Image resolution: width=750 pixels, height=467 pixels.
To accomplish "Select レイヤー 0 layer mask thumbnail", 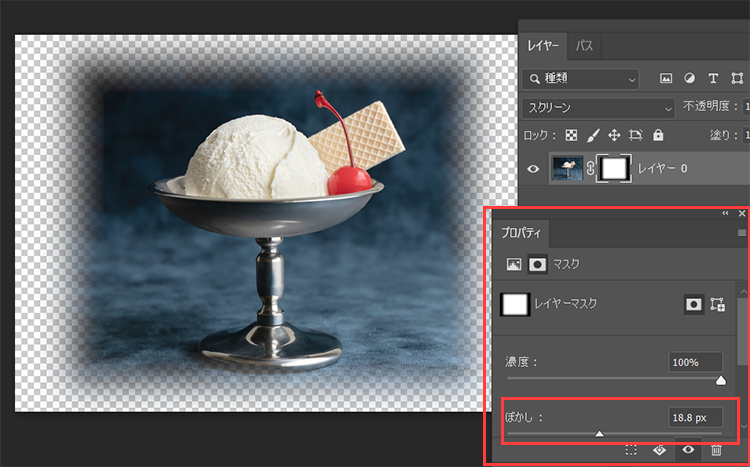I will [614, 168].
